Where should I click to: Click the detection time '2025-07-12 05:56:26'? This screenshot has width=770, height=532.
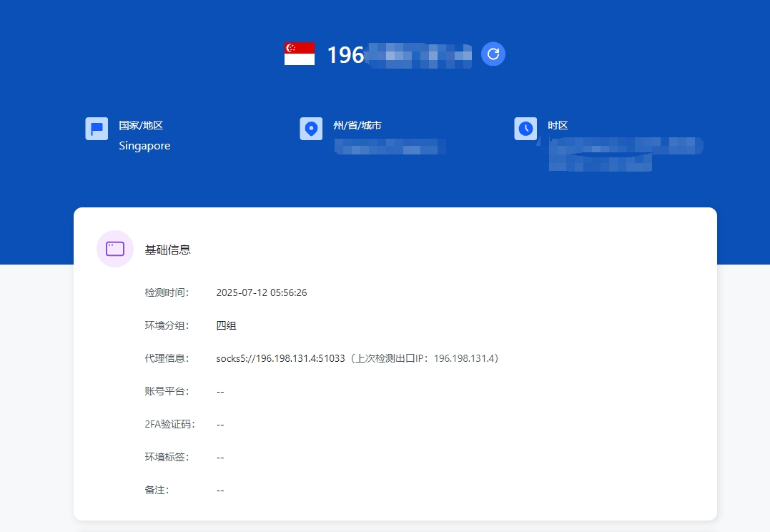(x=262, y=292)
